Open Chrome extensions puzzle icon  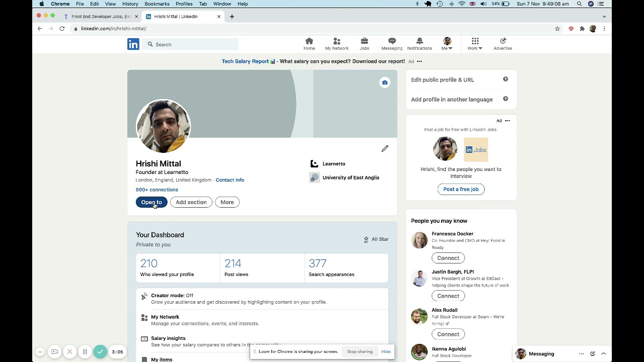(582, 29)
